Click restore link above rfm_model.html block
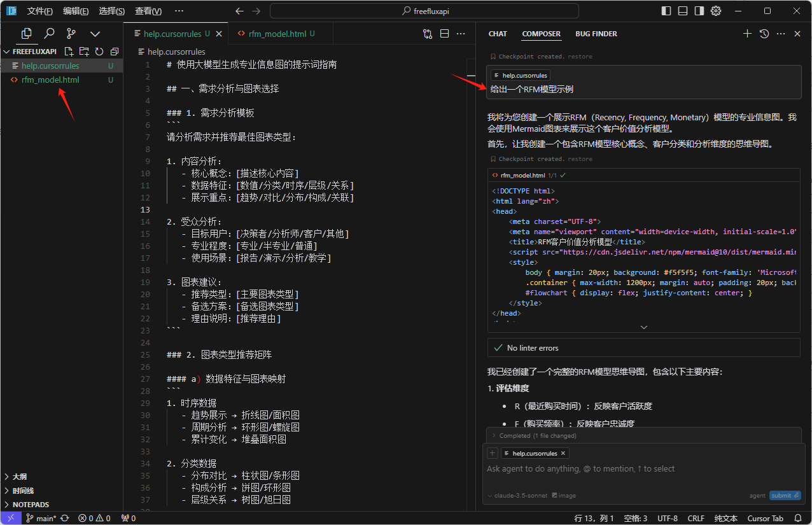Screen dimensions: 812x525 coord(580,159)
